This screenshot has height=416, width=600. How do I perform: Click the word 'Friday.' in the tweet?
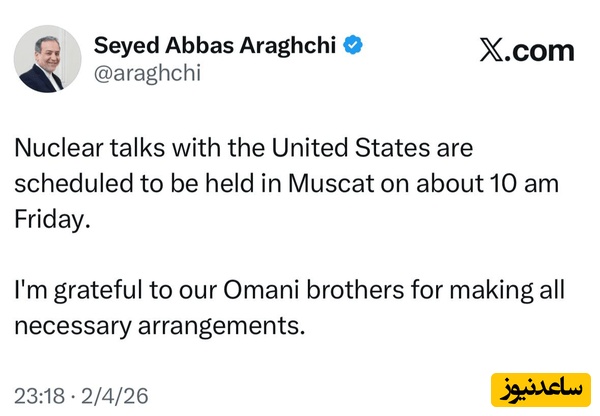tap(51, 218)
